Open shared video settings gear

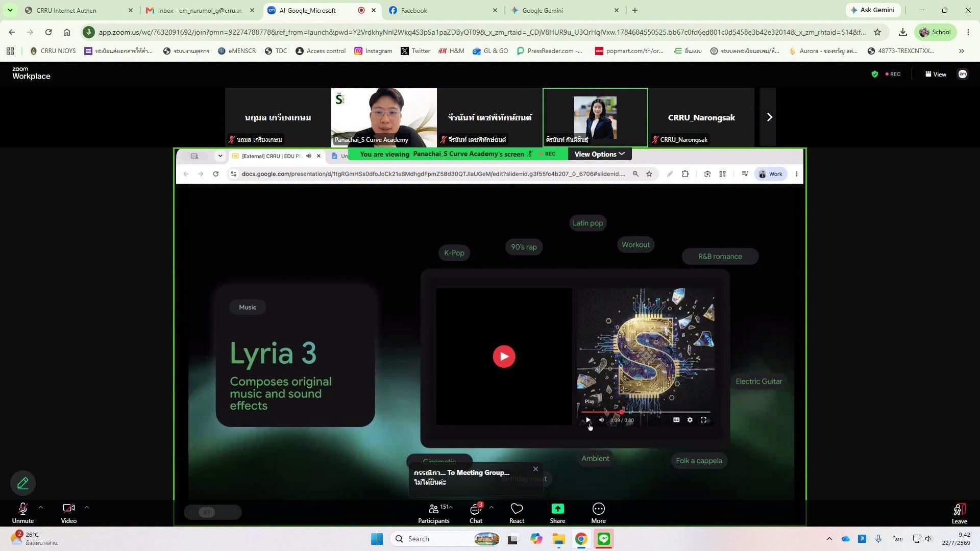coord(690,420)
